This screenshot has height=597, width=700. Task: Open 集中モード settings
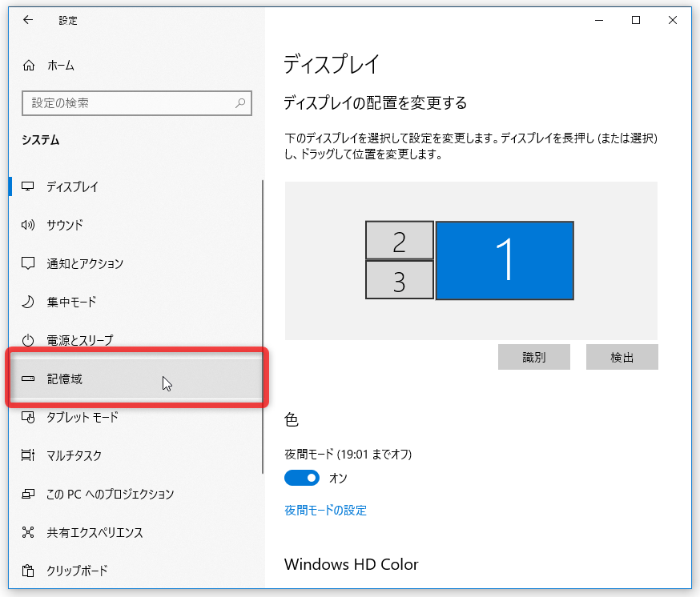coord(135,302)
